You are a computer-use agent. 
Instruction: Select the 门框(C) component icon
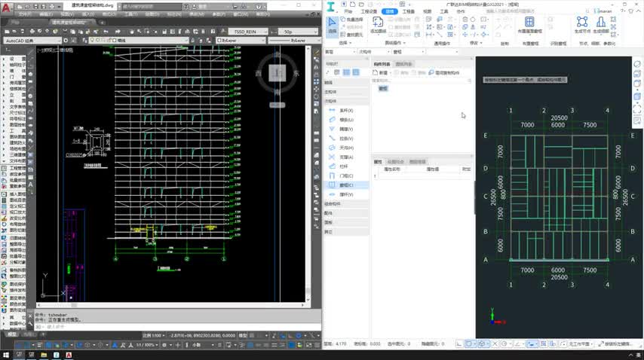(332, 175)
